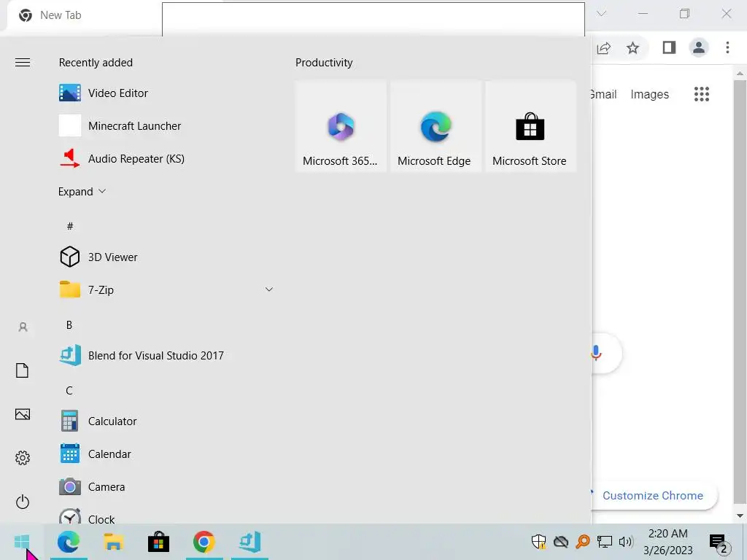Click the # letter index header
This screenshot has height=560, width=747.
(69, 226)
